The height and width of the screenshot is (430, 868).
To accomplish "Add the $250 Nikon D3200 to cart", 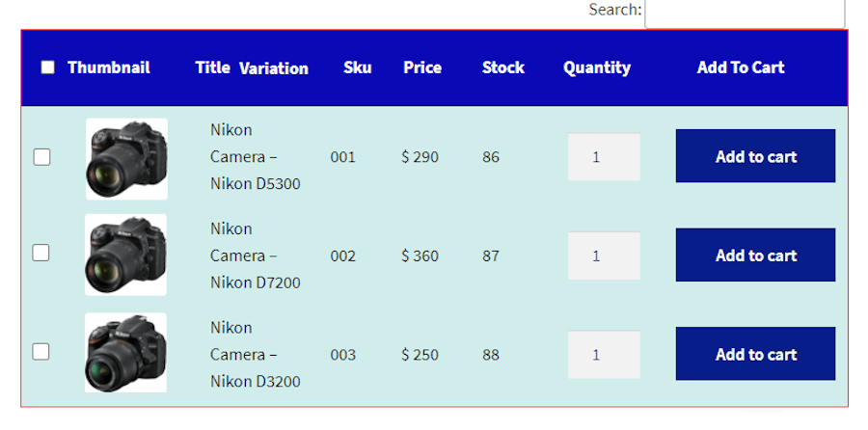I will coord(755,354).
